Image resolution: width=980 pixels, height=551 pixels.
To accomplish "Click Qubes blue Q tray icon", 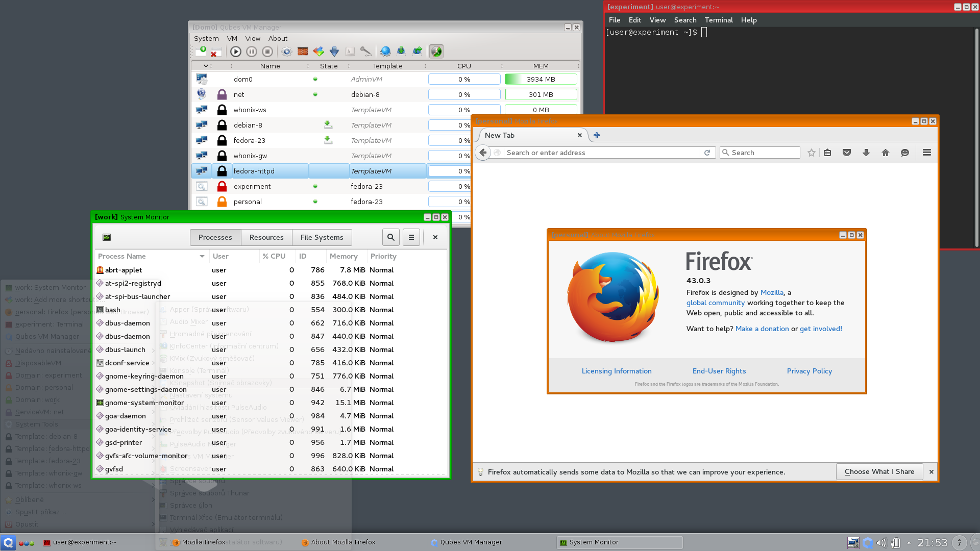I will click(x=868, y=543).
